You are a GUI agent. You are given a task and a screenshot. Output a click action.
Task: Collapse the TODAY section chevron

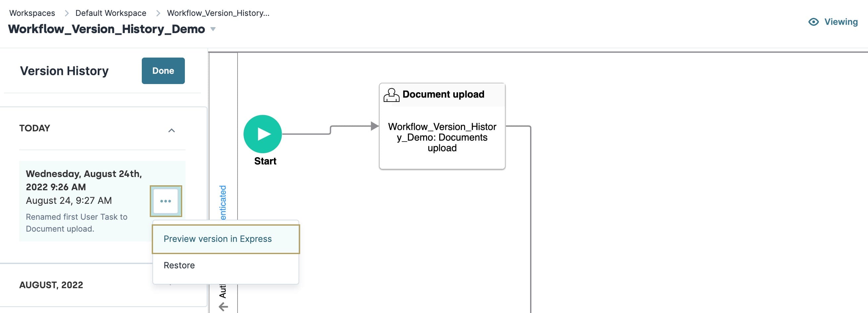click(x=172, y=130)
